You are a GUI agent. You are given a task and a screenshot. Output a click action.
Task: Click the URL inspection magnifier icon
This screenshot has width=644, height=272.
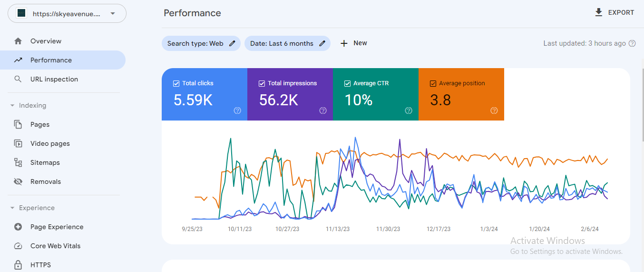point(18,79)
